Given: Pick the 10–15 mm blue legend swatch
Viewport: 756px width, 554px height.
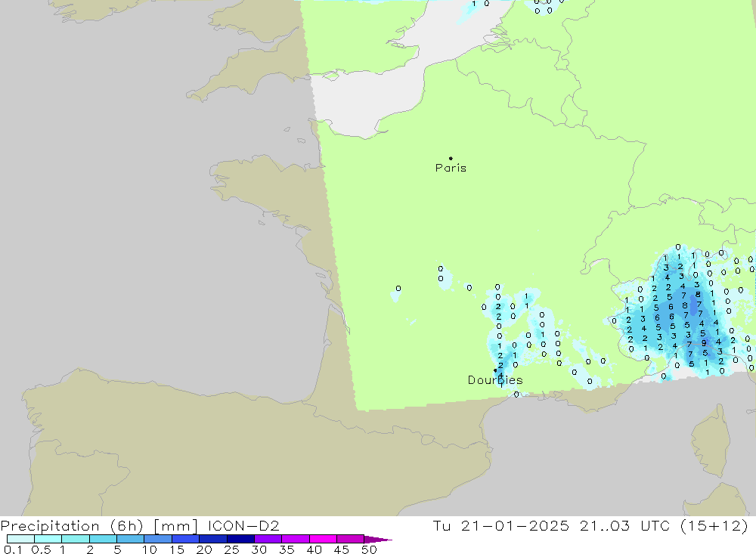Looking at the screenshot, I should click(158, 539).
